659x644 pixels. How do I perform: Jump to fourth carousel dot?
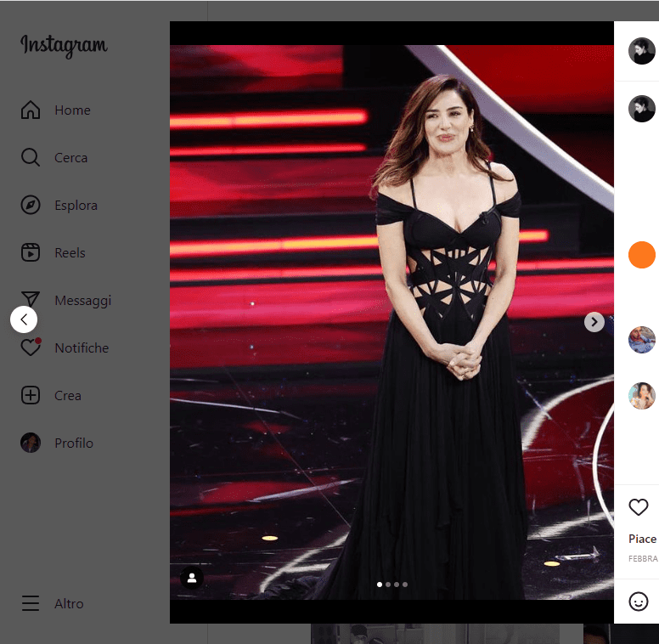pyautogui.click(x=405, y=585)
